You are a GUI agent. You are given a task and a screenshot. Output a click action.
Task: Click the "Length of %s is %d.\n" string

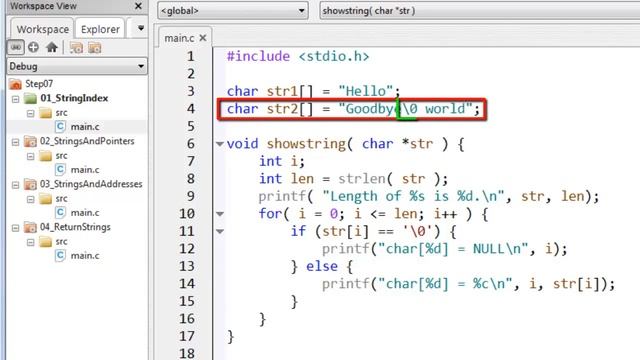click(x=414, y=196)
